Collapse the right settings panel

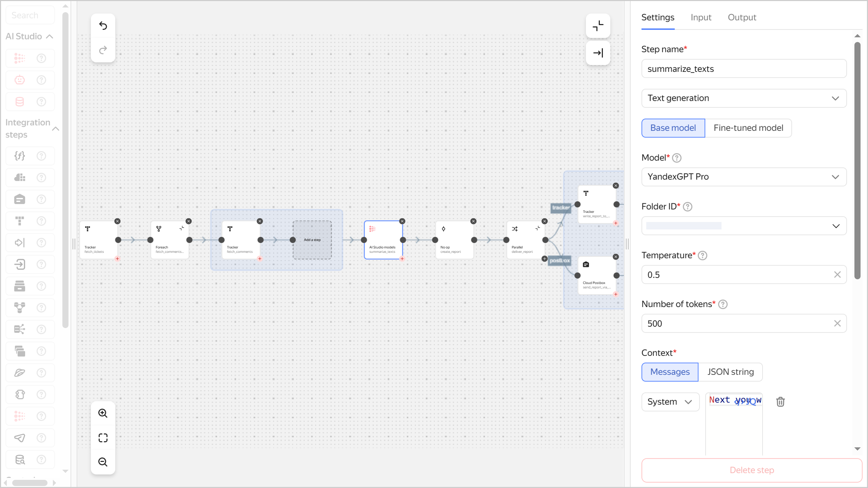(x=598, y=53)
